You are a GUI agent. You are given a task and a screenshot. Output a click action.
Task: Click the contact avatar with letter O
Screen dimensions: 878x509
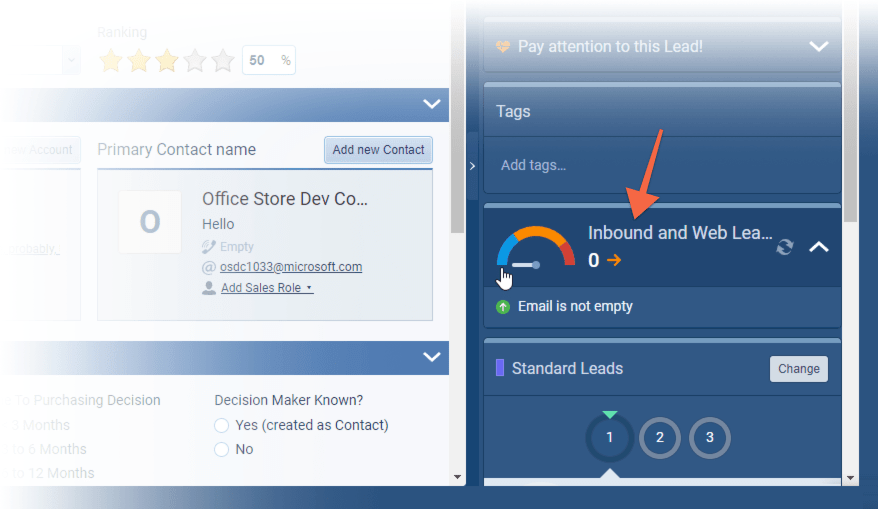click(150, 222)
